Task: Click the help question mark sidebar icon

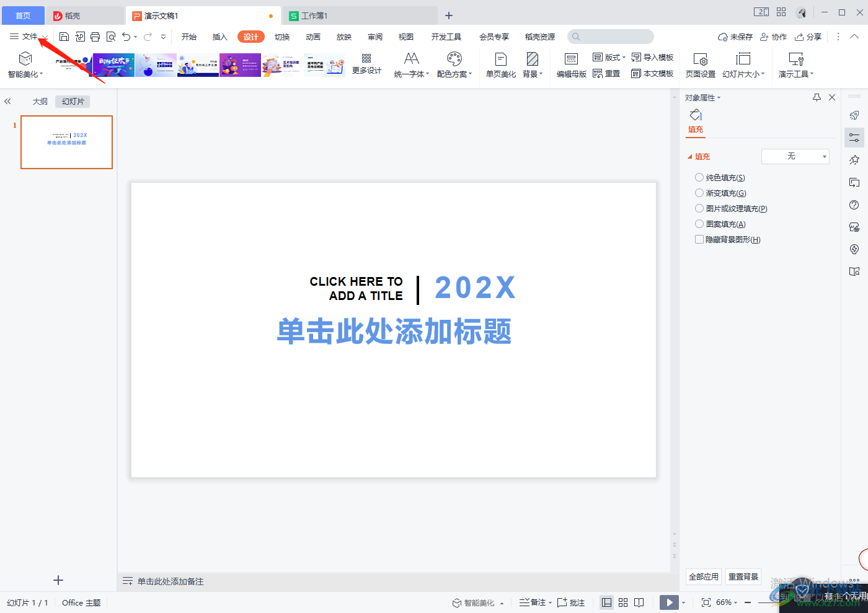Action: [x=854, y=205]
